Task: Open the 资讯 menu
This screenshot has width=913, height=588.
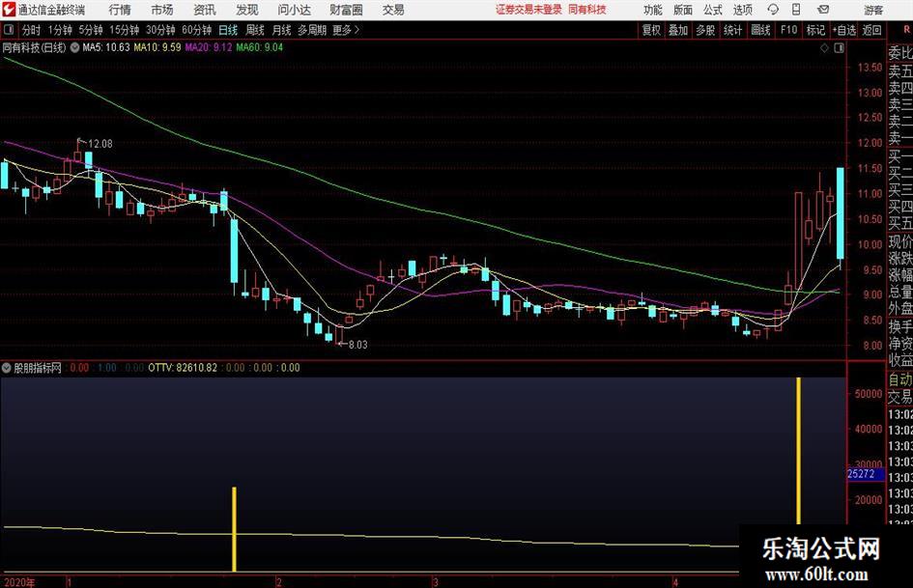Action: [x=205, y=10]
